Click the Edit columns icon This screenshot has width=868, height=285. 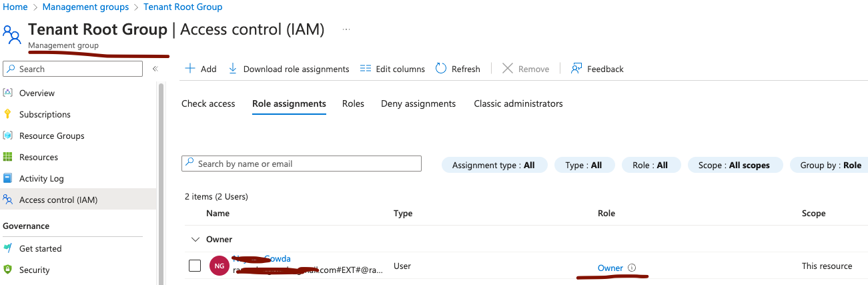click(365, 69)
